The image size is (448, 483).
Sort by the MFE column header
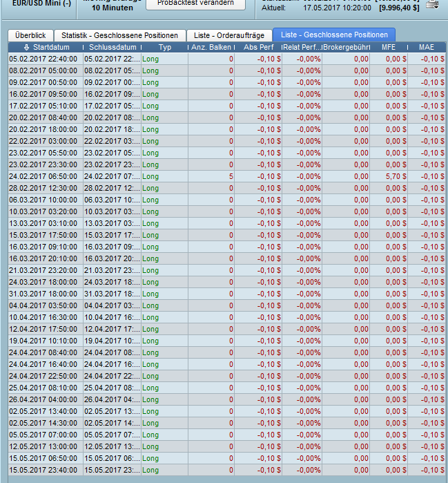389,48
